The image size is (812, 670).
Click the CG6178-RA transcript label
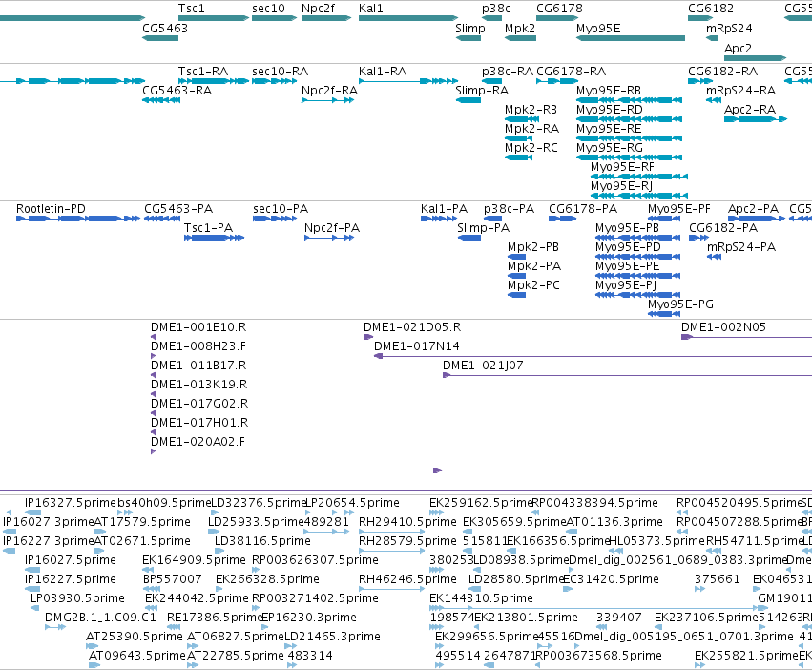tap(572, 72)
